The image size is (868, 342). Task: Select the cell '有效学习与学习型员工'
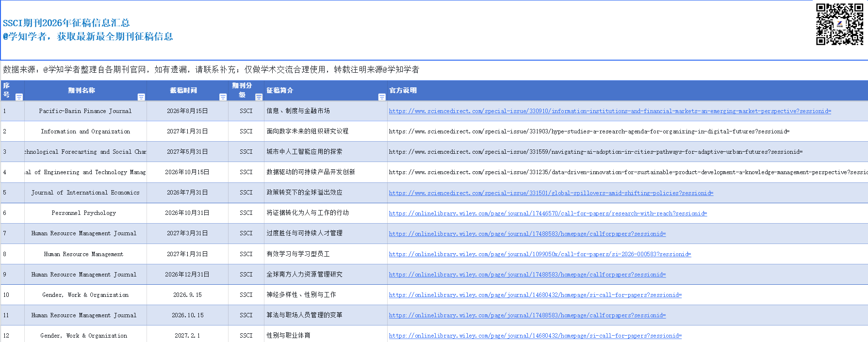point(326,254)
